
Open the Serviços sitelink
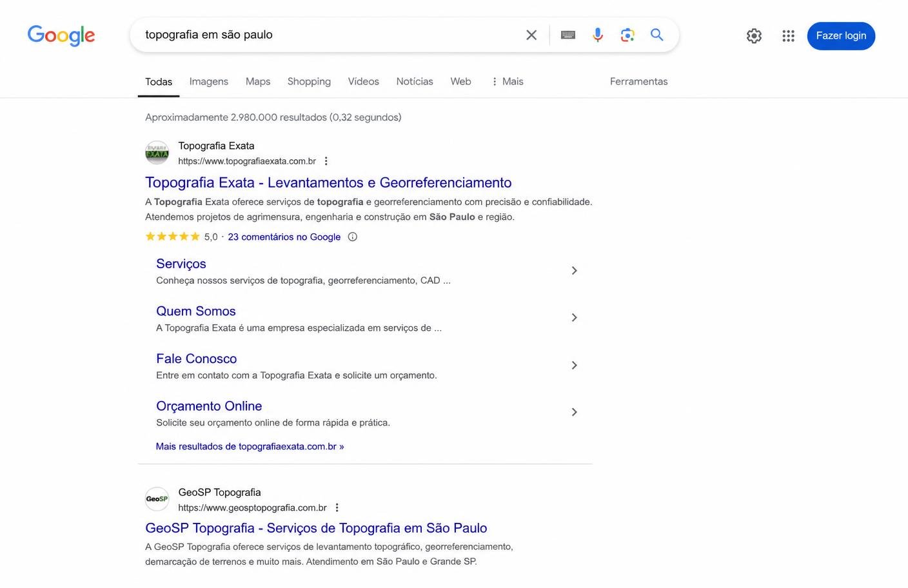[x=181, y=264]
